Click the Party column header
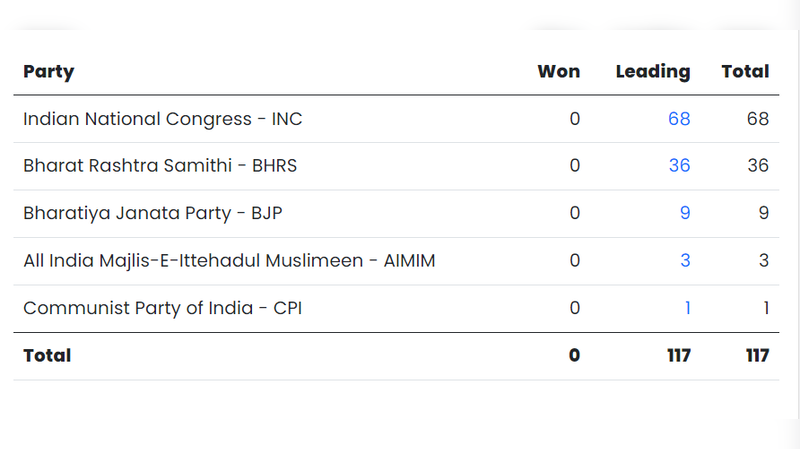800x449 pixels. [49, 71]
